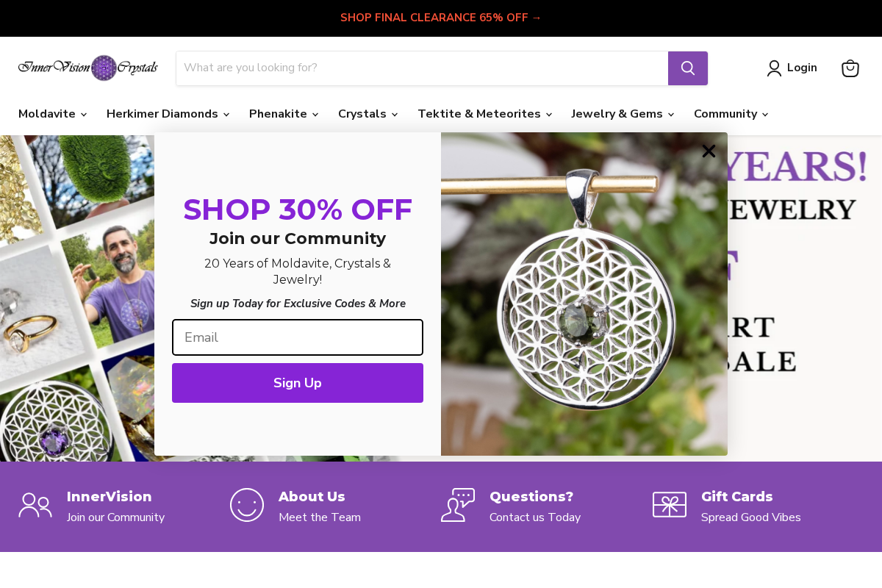Click the Inner Vision Crystals logo
882x588 pixels.
click(x=87, y=68)
